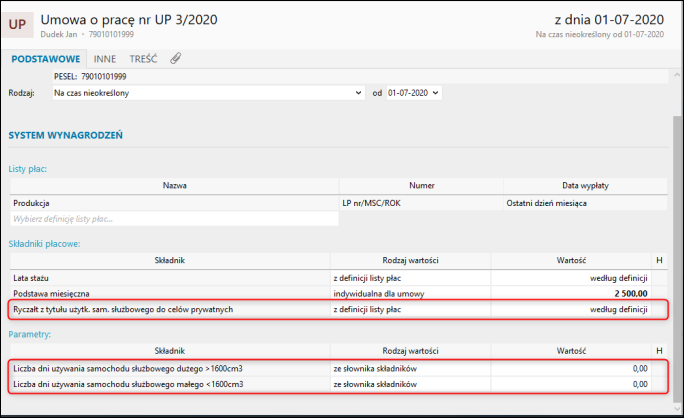Screen dimensions: 684x418
Task: Click the 'SYSTEM WYNAGRODZEŃ' section heading
Action: tap(65, 135)
